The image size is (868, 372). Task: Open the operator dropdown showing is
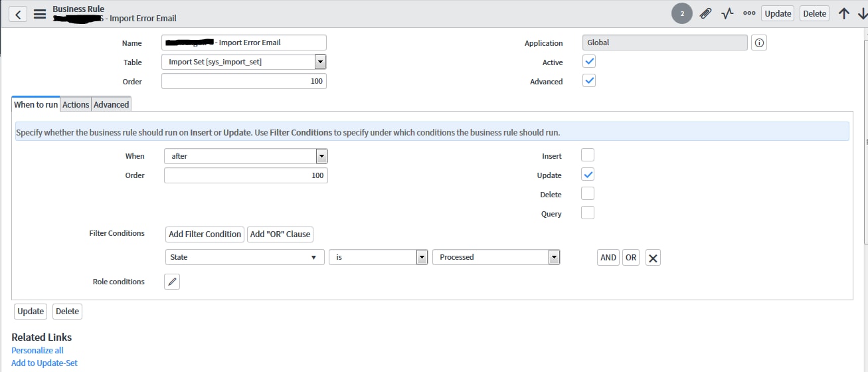(379, 257)
